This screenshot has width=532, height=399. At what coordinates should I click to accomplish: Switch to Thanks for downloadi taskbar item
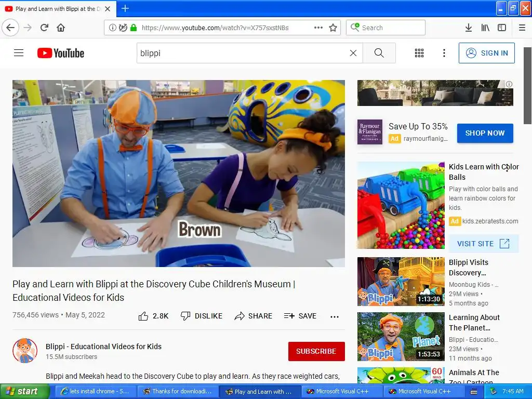pos(178,392)
